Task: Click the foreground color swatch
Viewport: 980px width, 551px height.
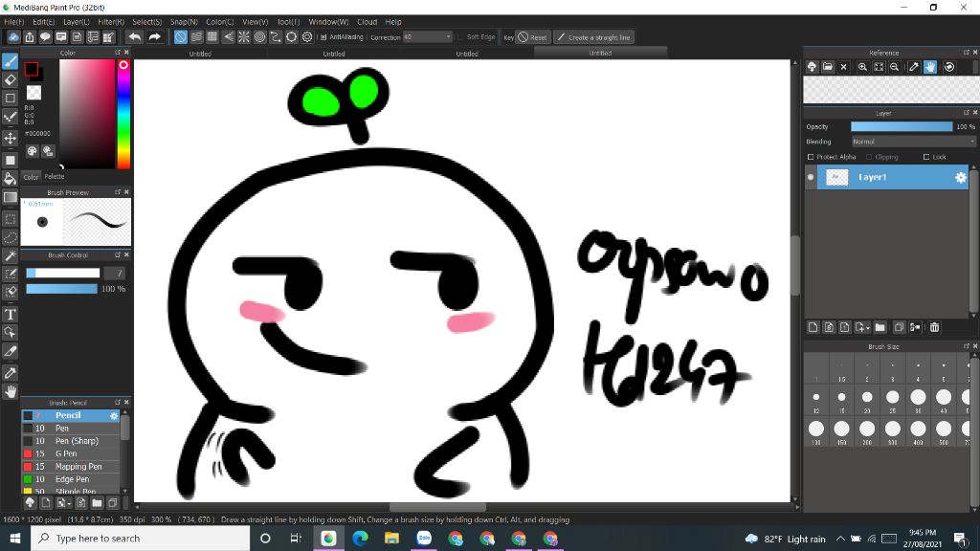Action: point(32,69)
